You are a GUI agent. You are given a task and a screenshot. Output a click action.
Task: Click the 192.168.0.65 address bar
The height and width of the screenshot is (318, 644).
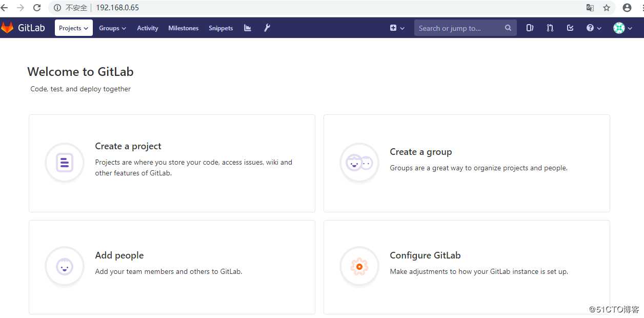coord(117,8)
